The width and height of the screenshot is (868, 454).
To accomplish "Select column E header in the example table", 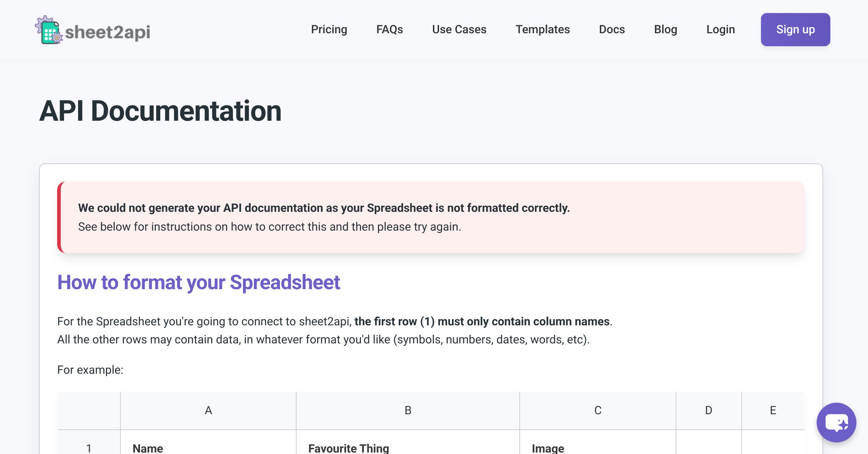I will [x=773, y=410].
